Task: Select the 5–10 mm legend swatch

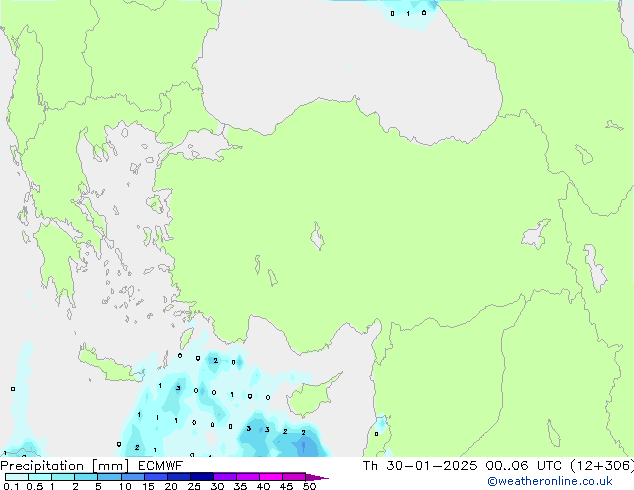Action: pyautogui.click(x=109, y=477)
